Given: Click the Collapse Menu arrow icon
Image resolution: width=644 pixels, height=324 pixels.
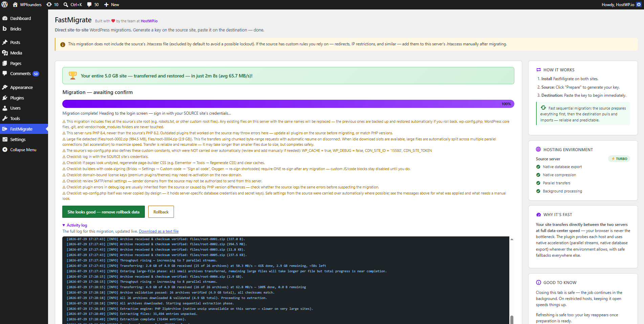Looking at the screenshot, I should coord(5,149).
